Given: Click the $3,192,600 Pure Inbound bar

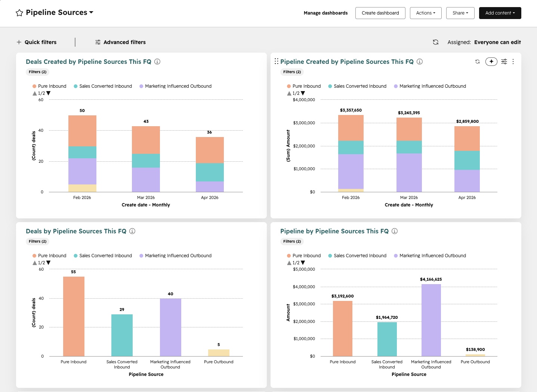Looking at the screenshot, I should click(x=343, y=329).
